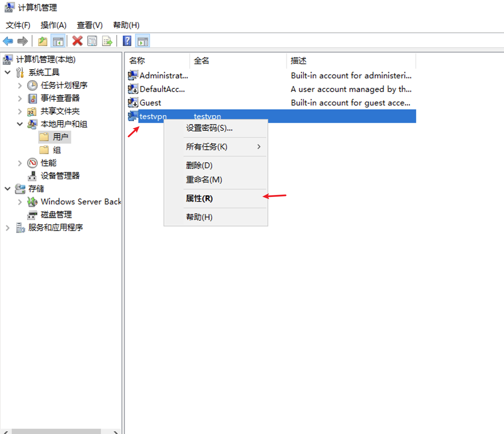Click the export list toolbar icon

coord(107,41)
